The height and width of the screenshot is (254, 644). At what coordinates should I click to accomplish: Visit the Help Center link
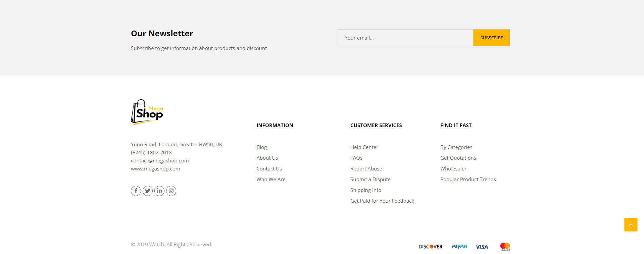[x=364, y=147]
